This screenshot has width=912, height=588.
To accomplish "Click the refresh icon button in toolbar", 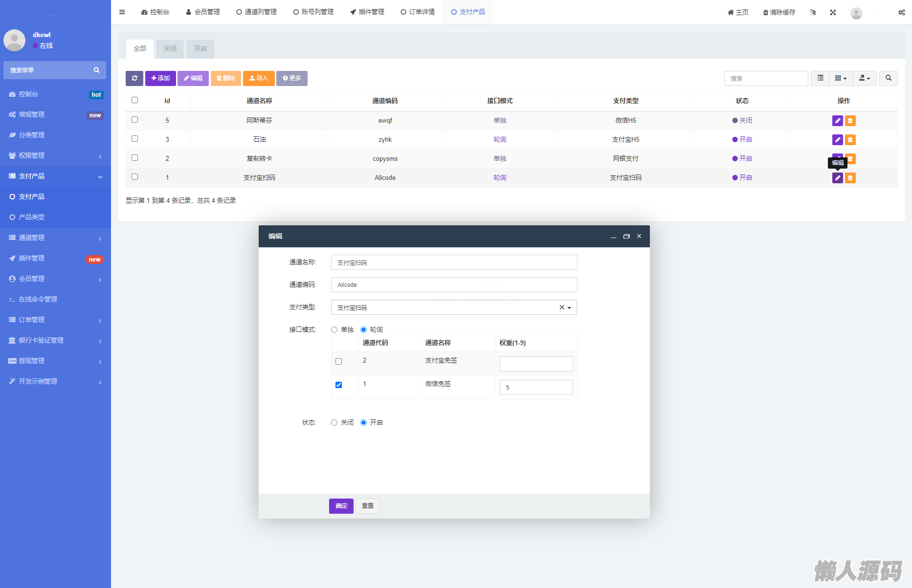I will click(x=134, y=78).
